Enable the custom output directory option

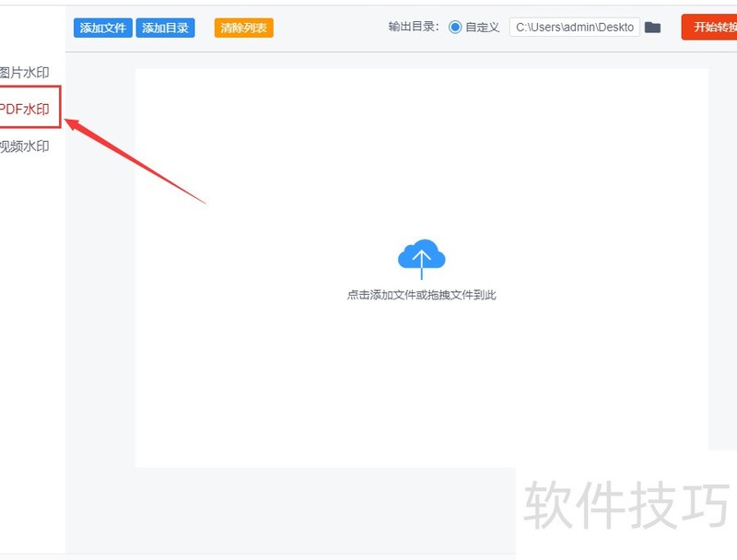click(453, 27)
